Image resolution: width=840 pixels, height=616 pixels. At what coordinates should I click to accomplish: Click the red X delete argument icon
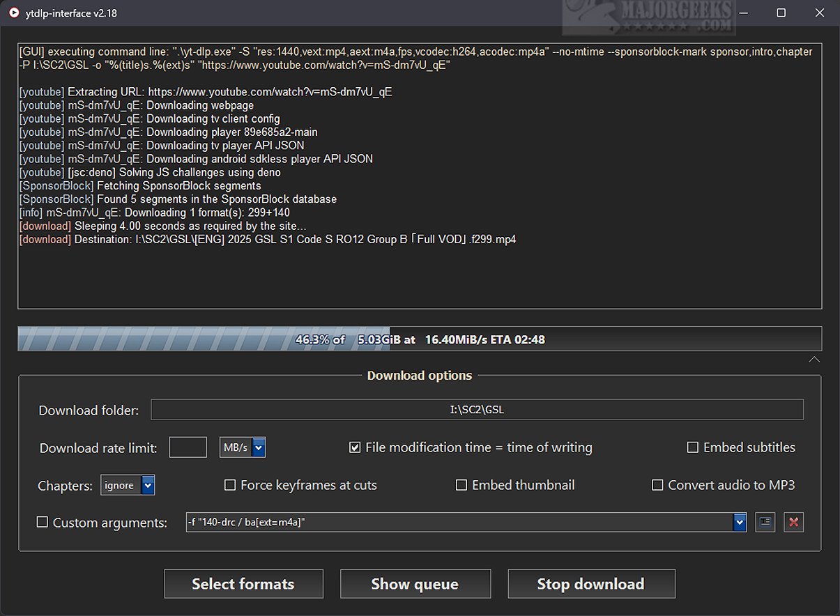click(x=793, y=522)
